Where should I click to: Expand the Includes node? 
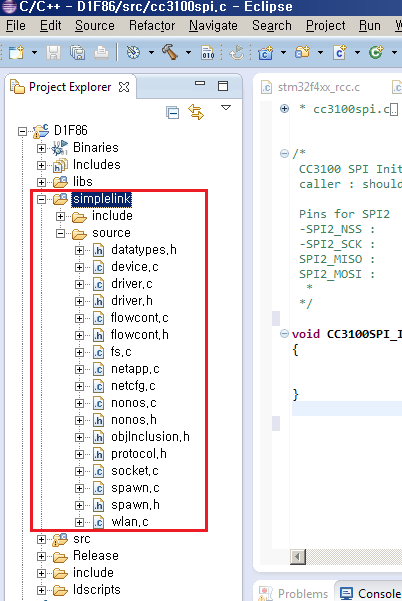[41, 165]
